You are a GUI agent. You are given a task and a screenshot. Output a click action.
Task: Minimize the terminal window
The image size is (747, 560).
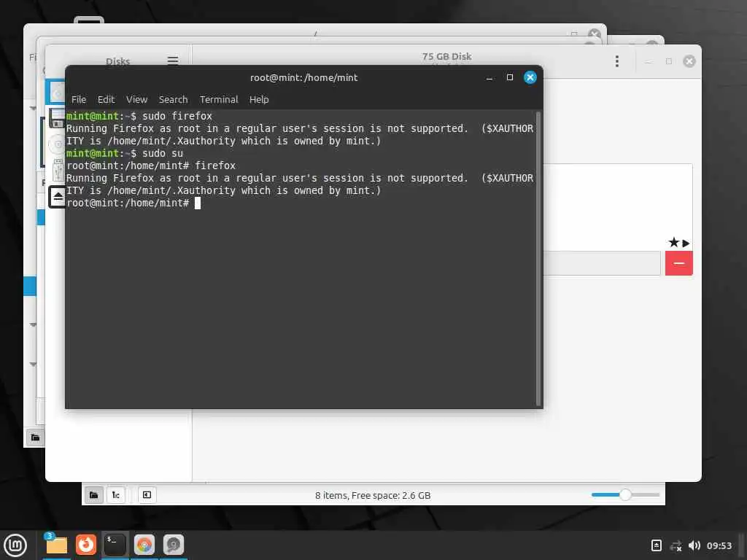tap(489, 77)
